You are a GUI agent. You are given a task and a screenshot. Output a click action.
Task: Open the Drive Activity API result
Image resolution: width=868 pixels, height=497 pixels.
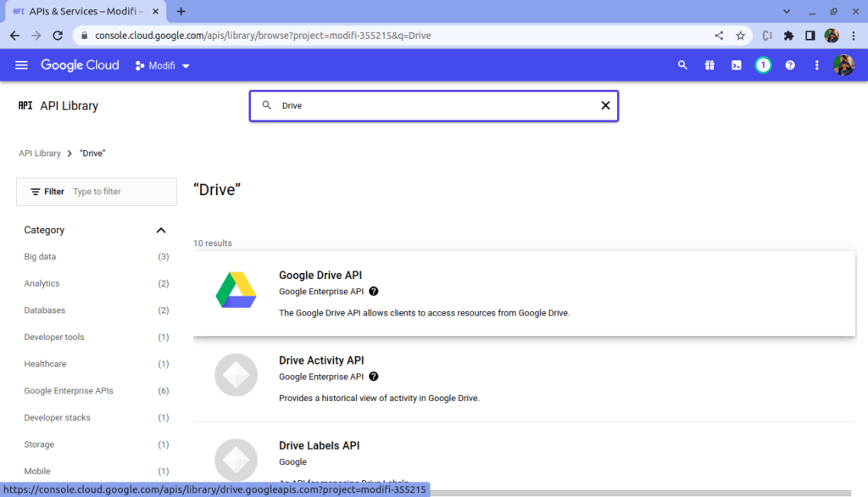click(x=320, y=360)
